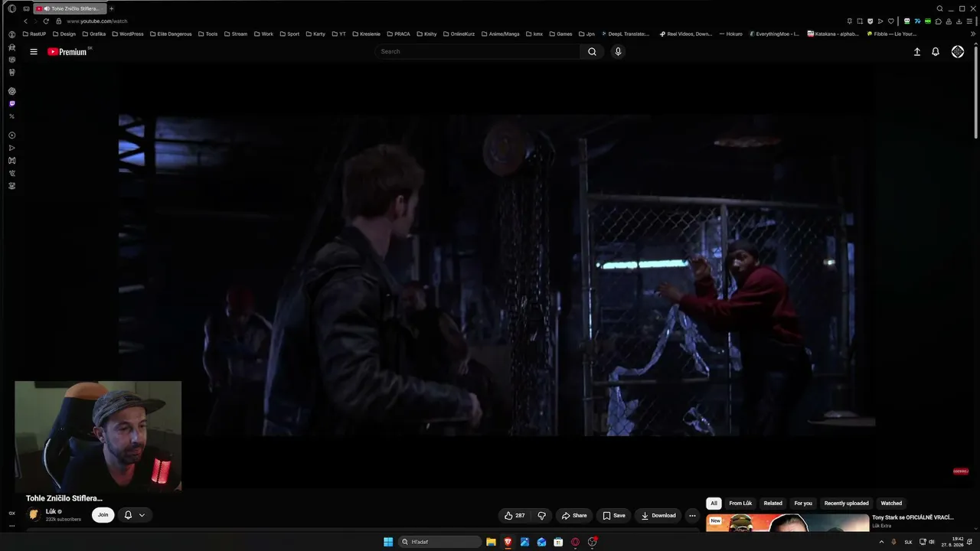
Task: Open the DeepL Translate bookmark
Action: coord(626,34)
